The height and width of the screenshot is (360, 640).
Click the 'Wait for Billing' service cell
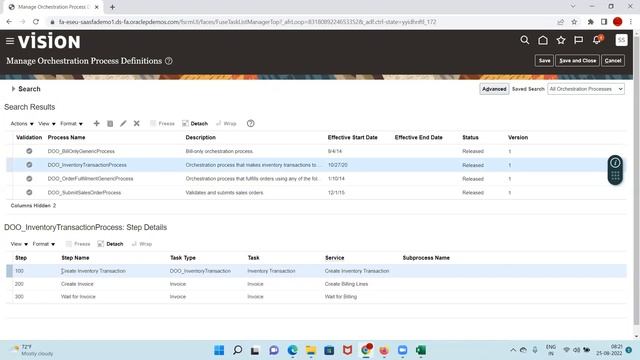point(340,296)
